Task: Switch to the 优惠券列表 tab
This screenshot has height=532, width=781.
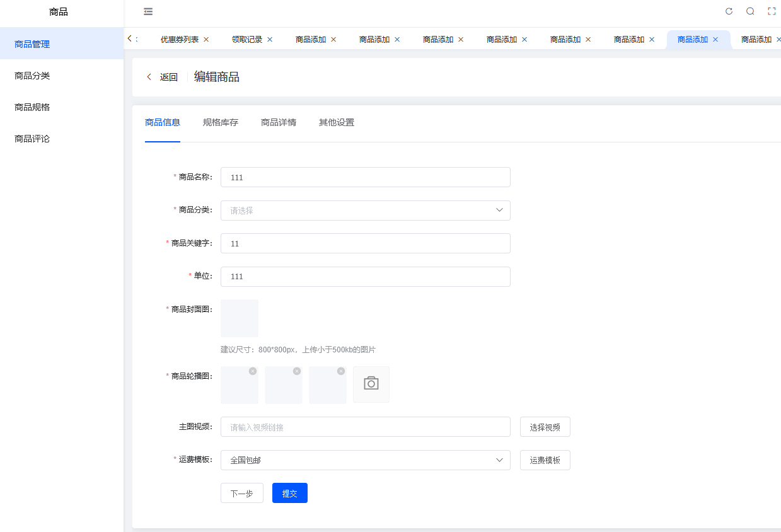Action: [179, 39]
